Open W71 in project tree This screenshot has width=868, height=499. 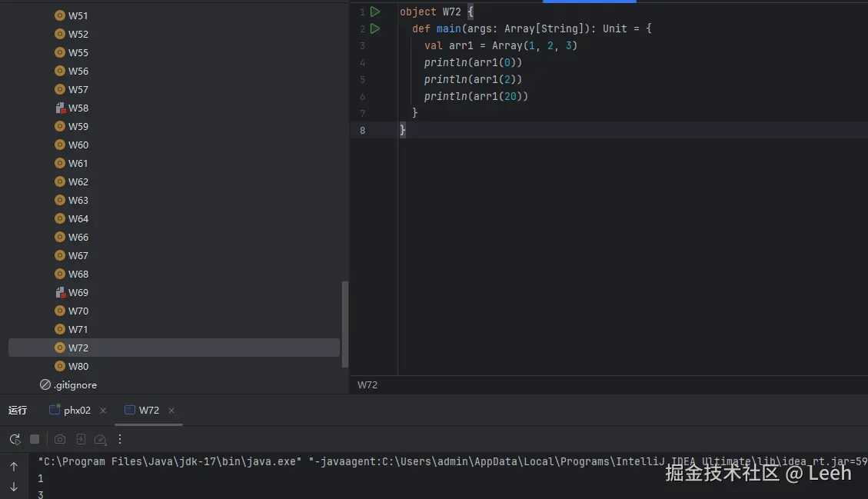pos(78,330)
